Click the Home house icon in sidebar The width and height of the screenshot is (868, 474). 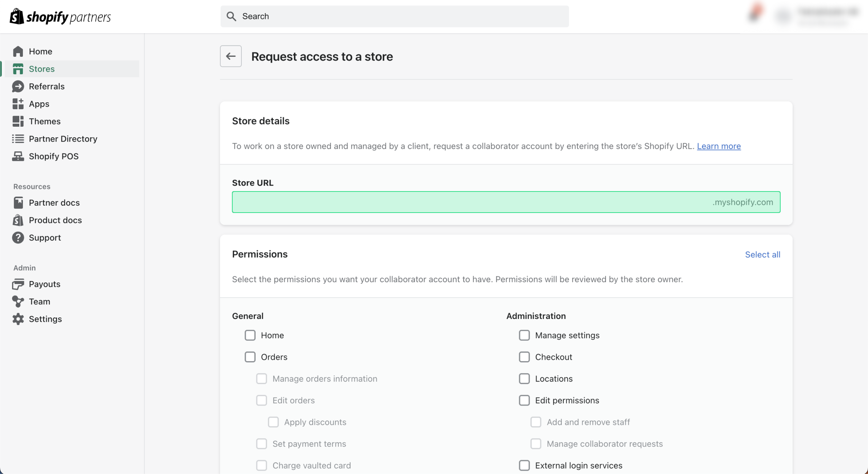point(18,51)
